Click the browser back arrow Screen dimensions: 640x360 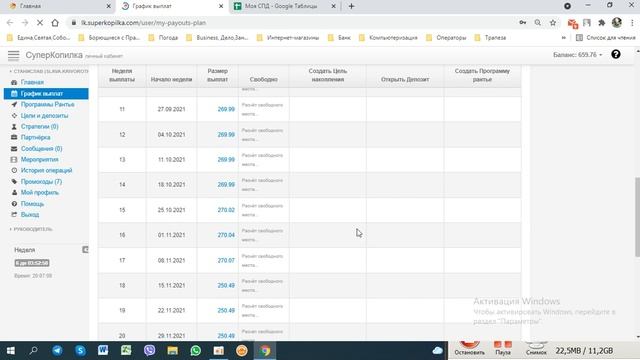click(x=10, y=23)
